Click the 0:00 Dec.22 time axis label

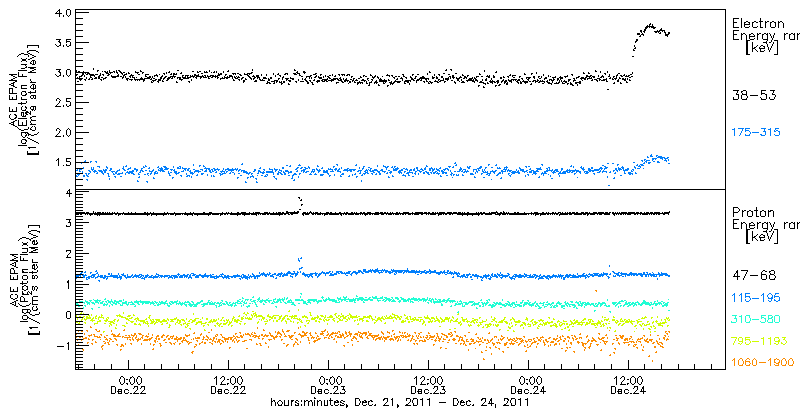(129, 385)
